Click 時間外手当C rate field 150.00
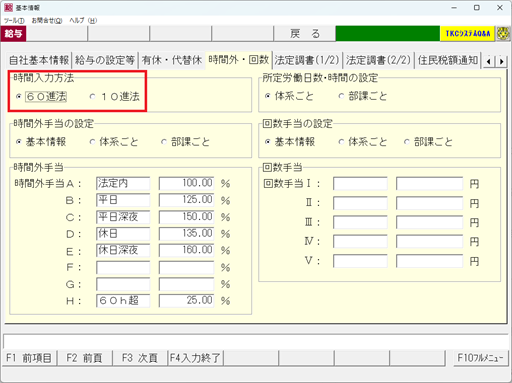 coord(187,217)
